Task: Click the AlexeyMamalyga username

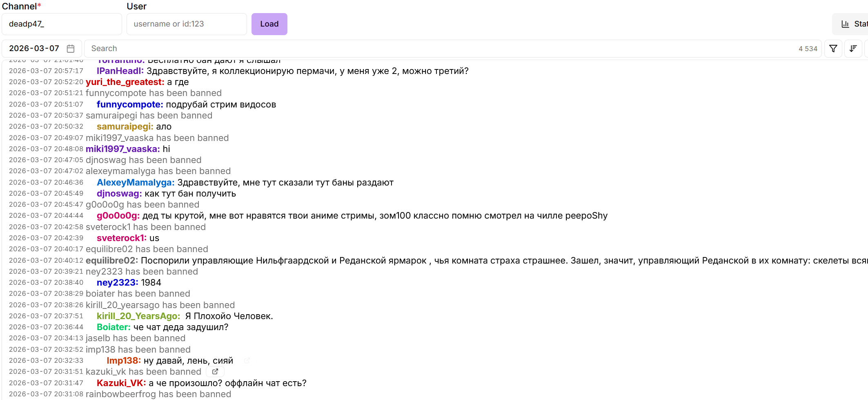Action: [x=136, y=183]
